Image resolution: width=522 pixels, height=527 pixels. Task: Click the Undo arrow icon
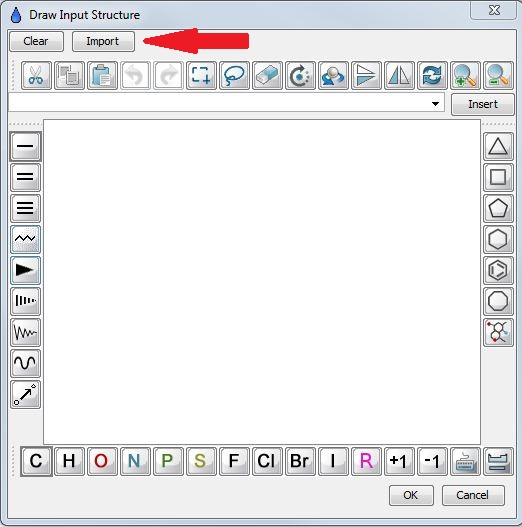[135, 75]
